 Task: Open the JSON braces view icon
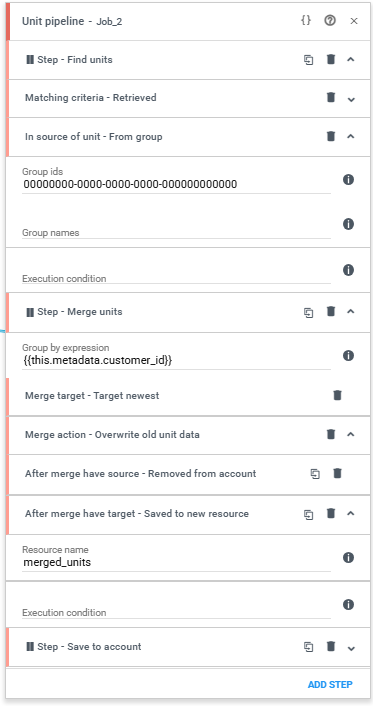click(306, 21)
